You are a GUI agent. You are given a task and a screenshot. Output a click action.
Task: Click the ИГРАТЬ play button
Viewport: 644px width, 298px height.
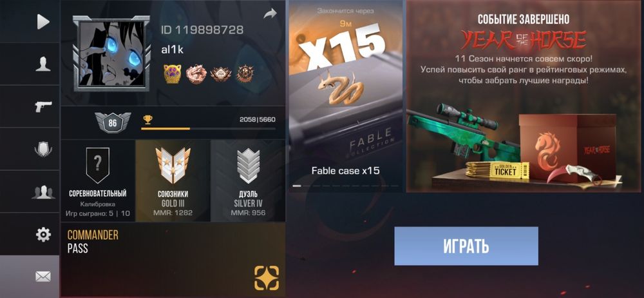pos(466,246)
